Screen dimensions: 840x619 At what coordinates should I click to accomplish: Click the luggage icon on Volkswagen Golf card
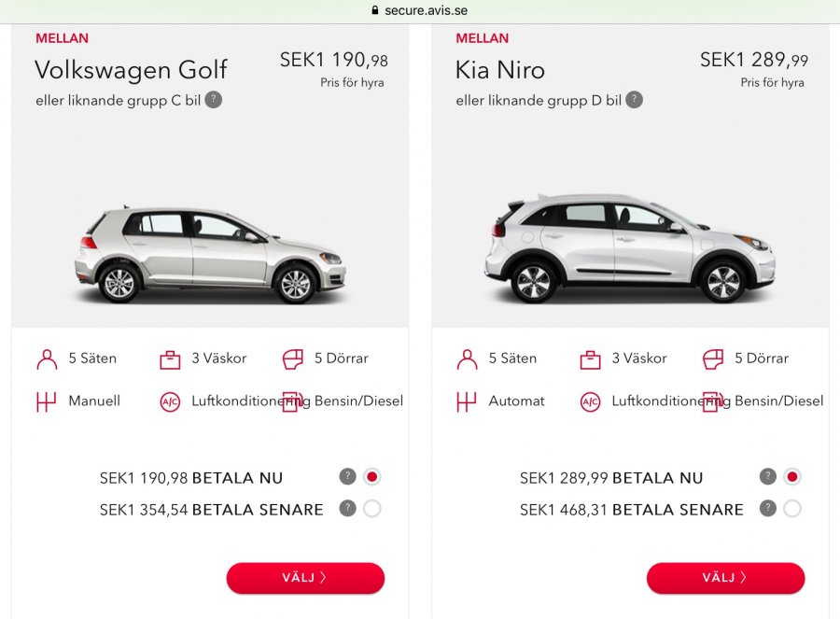169,359
